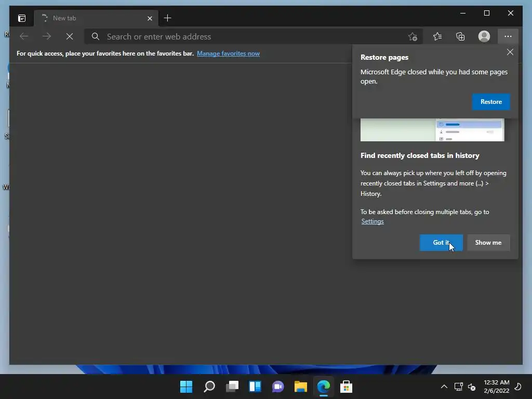Viewport: 532px width, 399px height.
Task: Go back using the back arrow
Action: tap(24, 36)
